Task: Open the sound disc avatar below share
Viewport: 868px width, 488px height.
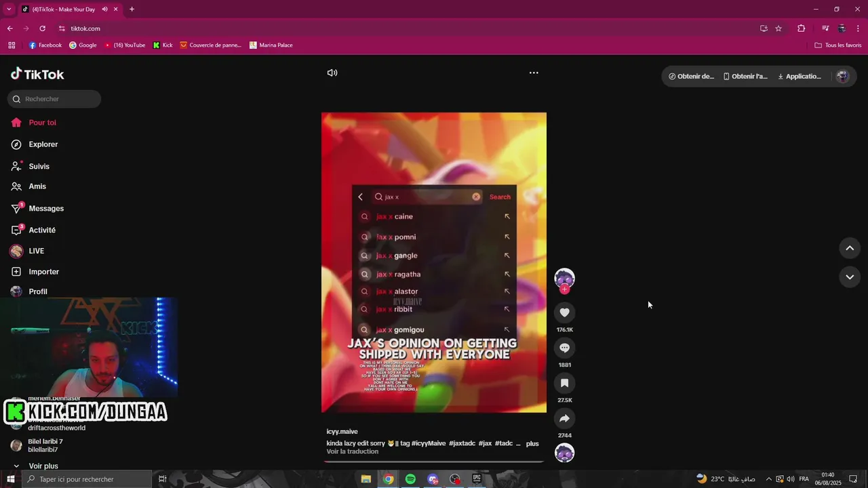Action: [564, 453]
